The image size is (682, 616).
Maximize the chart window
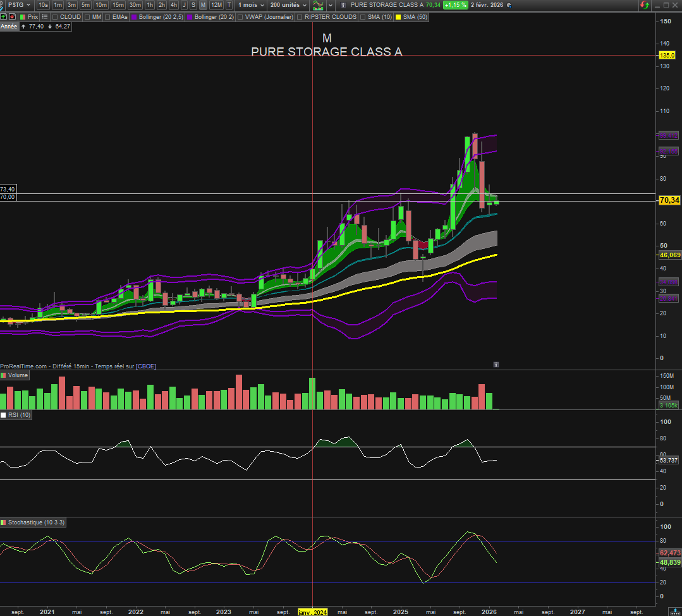[666, 5]
